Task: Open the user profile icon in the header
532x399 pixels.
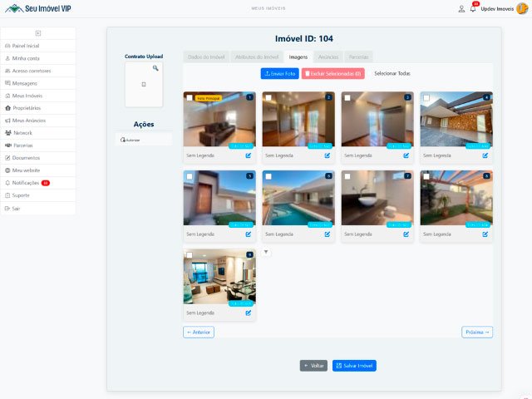Action: (x=461, y=8)
